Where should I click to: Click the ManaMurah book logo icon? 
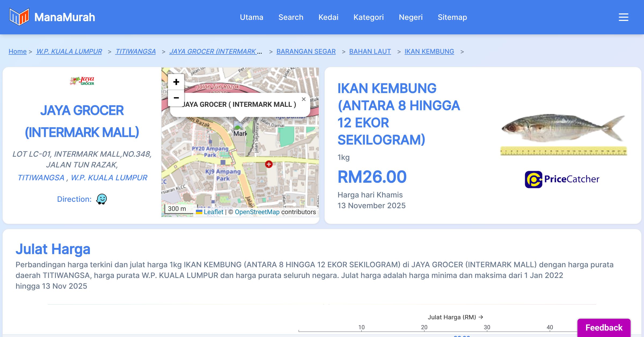point(19,17)
